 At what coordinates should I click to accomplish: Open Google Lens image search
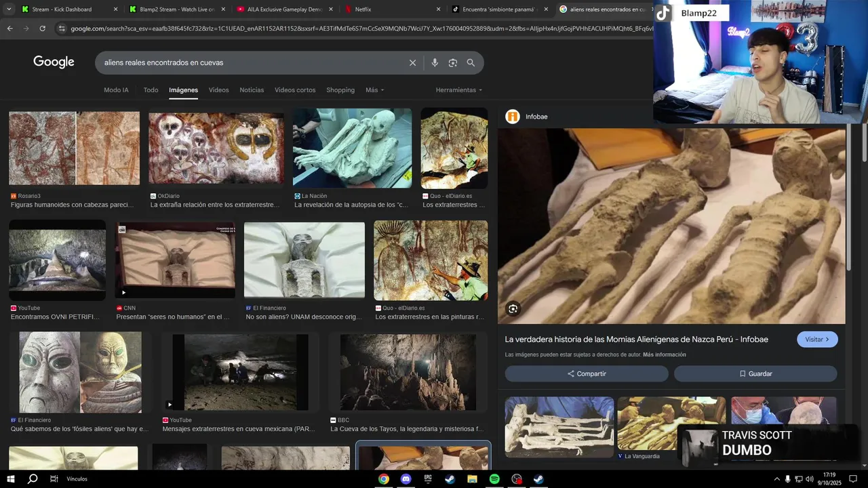coord(453,63)
